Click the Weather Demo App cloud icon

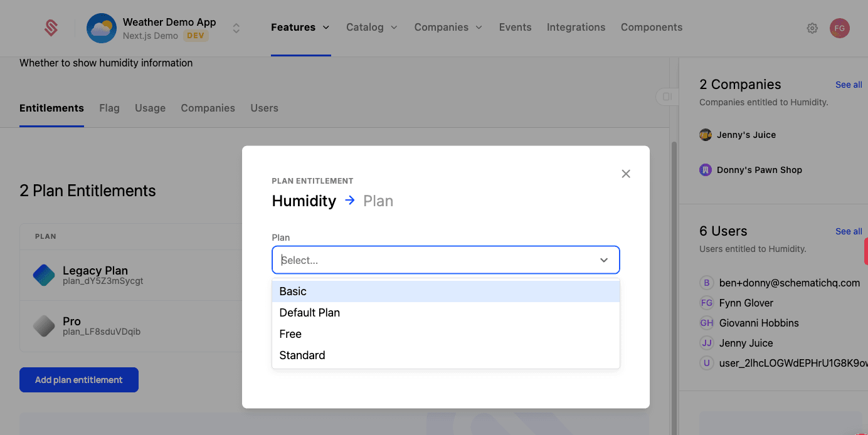pyautogui.click(x=102, y=28)
